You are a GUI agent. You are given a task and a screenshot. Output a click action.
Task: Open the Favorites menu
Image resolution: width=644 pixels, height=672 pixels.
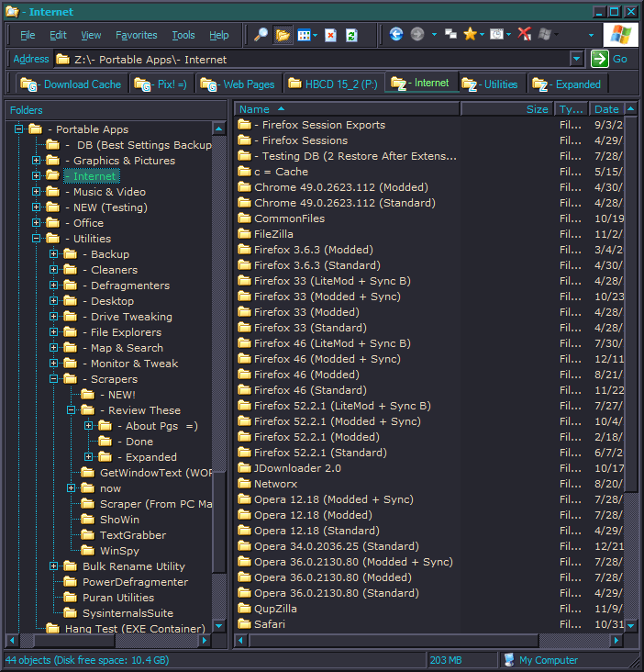[x=136, y=35]
